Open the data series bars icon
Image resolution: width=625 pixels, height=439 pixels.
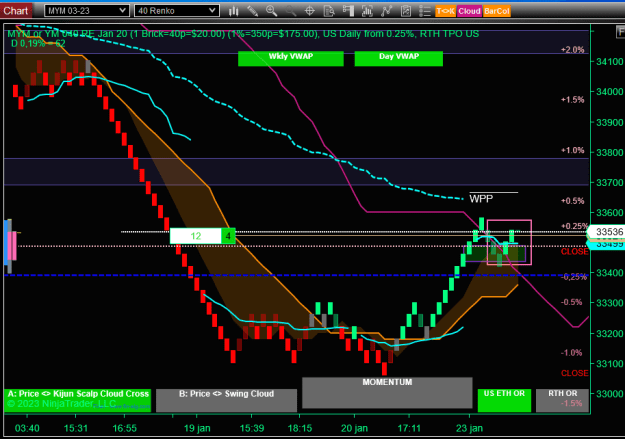coord(367,11)
